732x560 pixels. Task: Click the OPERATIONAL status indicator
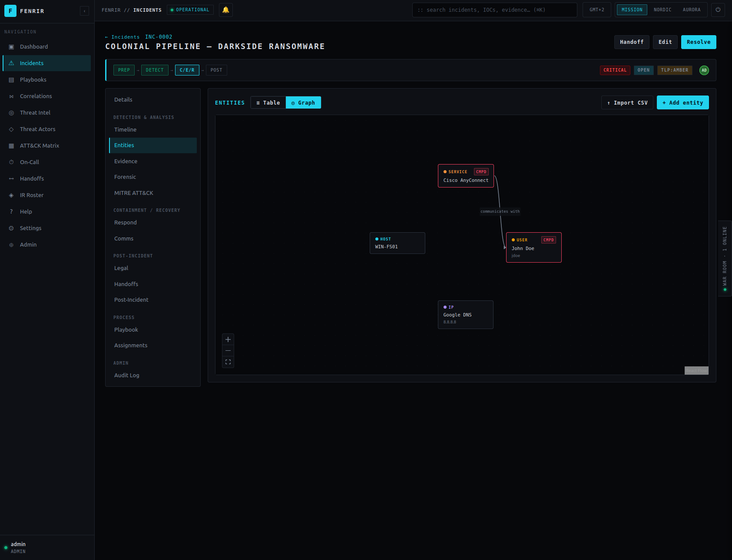[x=190, y=10]
